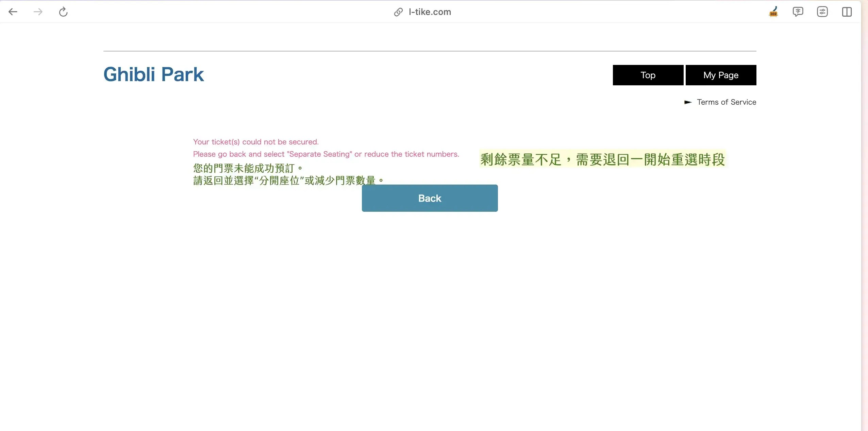Click the Back button to reselect tickets
The height and width of the screenshot is (431, 868).
429,198
